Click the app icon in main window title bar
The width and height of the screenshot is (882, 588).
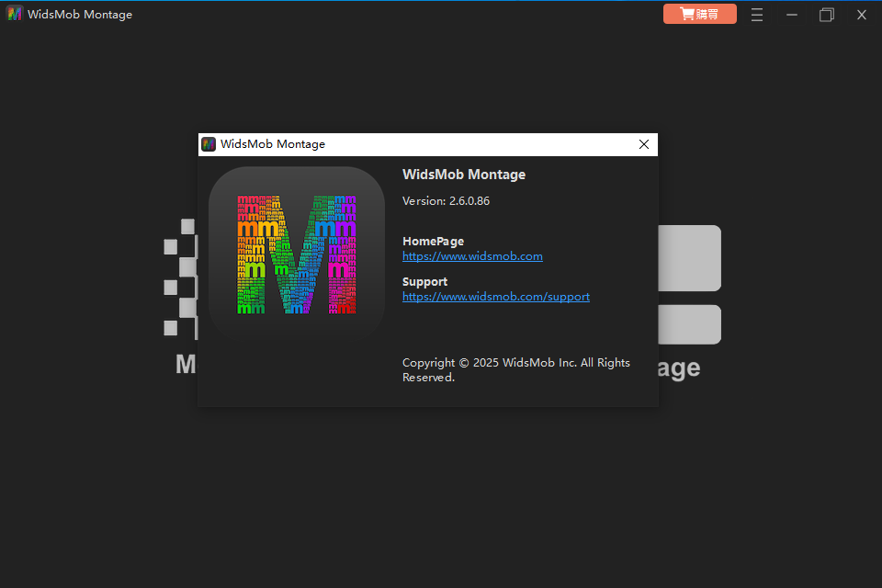click(x=15, y=14)
